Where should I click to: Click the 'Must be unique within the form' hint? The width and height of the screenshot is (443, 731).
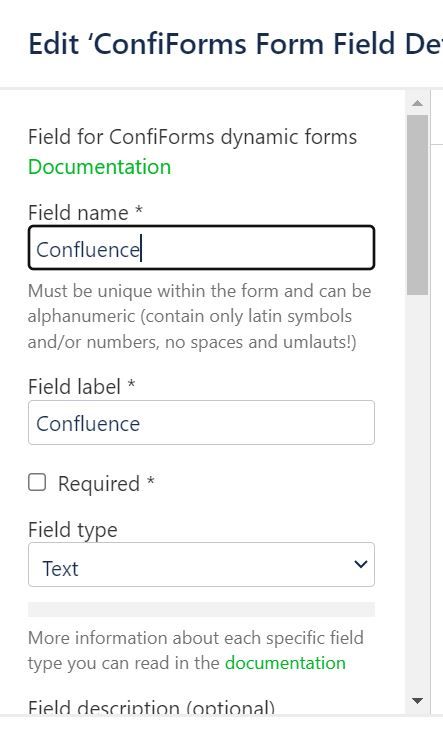(x=199, y=317)
